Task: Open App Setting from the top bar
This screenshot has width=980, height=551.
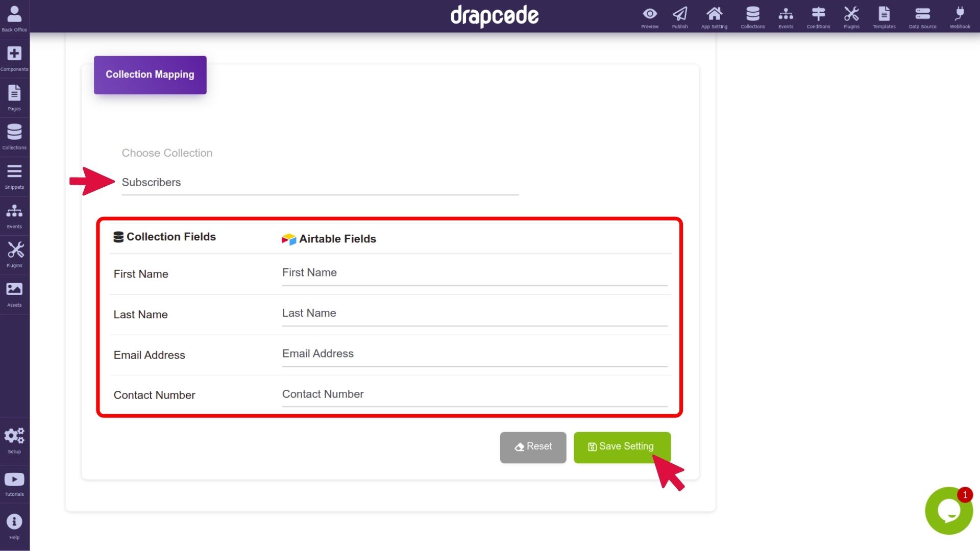Action: click(714, 17)
